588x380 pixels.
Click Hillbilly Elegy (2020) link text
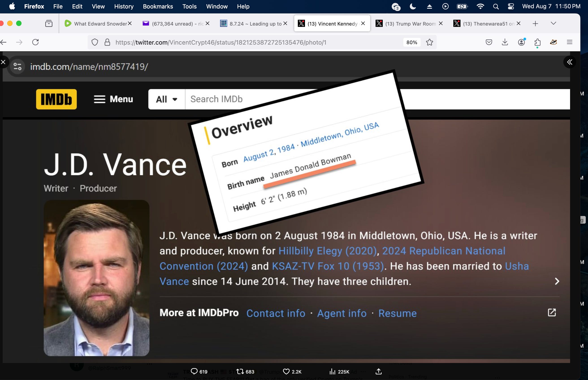(x=328, y=251)
